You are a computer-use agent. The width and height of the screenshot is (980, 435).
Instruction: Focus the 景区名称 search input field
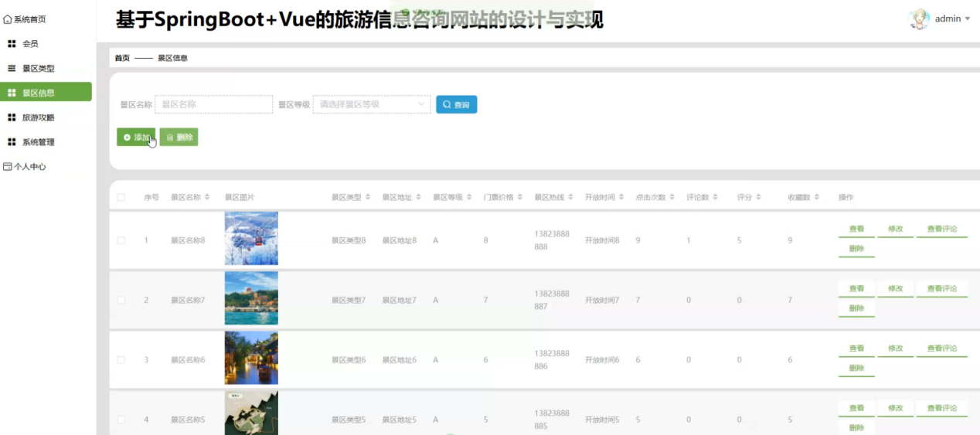tap(214, 104)
